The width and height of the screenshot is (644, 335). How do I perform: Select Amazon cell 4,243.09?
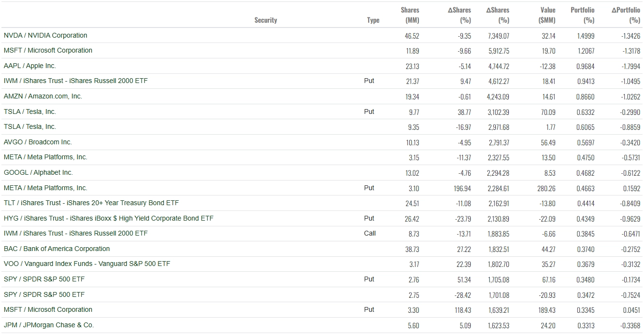pyautogui.click(x=499, y=97)
